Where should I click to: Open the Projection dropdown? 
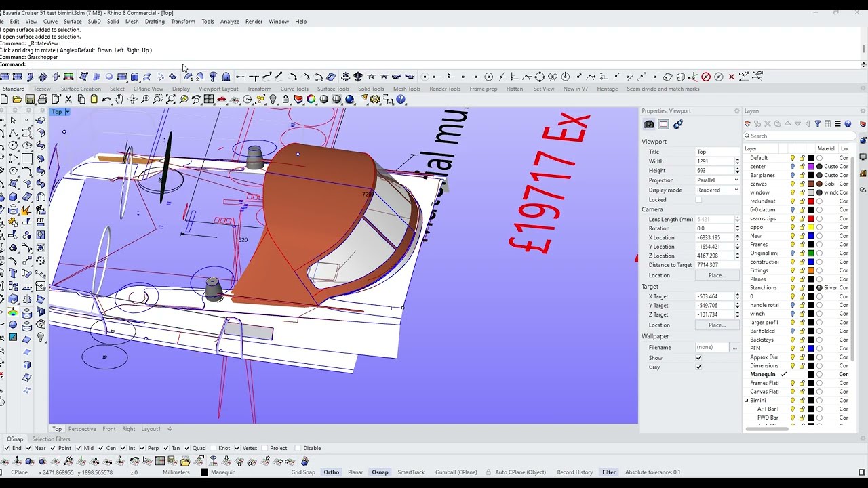coord(717,180)
